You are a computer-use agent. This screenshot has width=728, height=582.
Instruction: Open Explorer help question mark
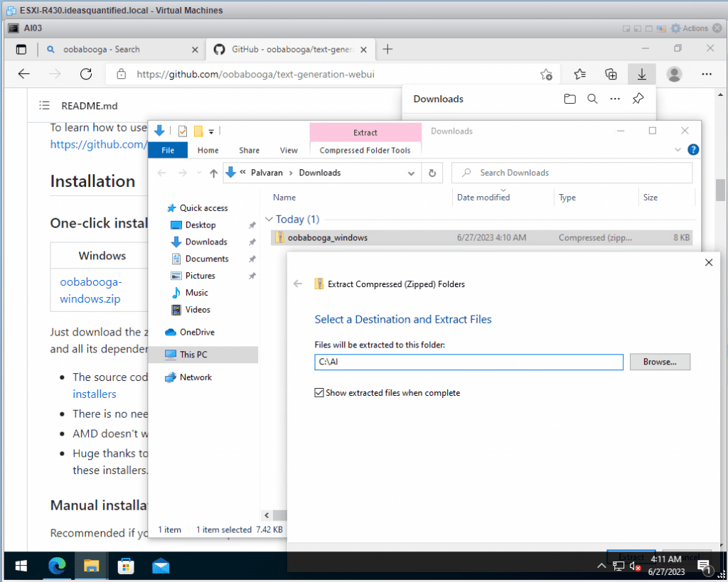692,150
